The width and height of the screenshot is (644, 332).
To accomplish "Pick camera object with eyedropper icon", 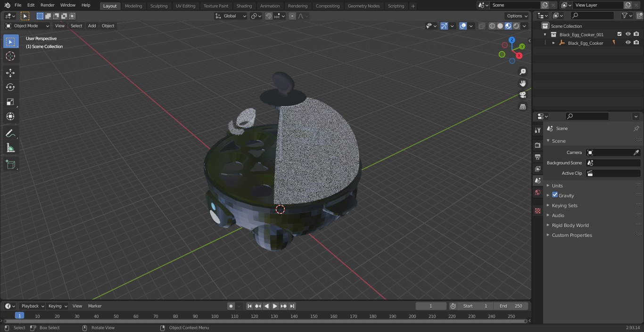I will click(x=636, y=153).
